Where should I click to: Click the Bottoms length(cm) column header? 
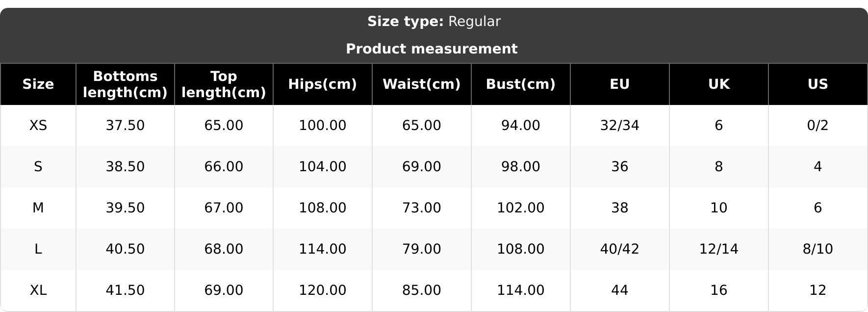coord(125,84)
